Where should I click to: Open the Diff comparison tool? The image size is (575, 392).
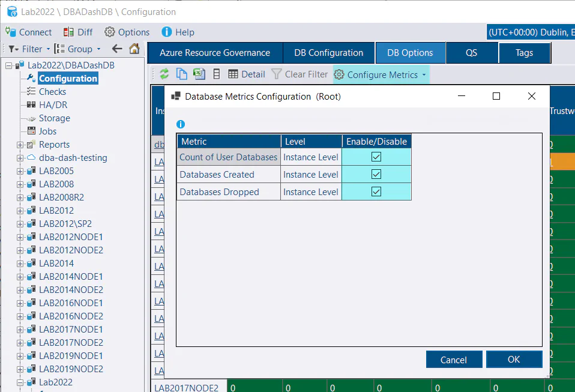(x=78, y=32)
